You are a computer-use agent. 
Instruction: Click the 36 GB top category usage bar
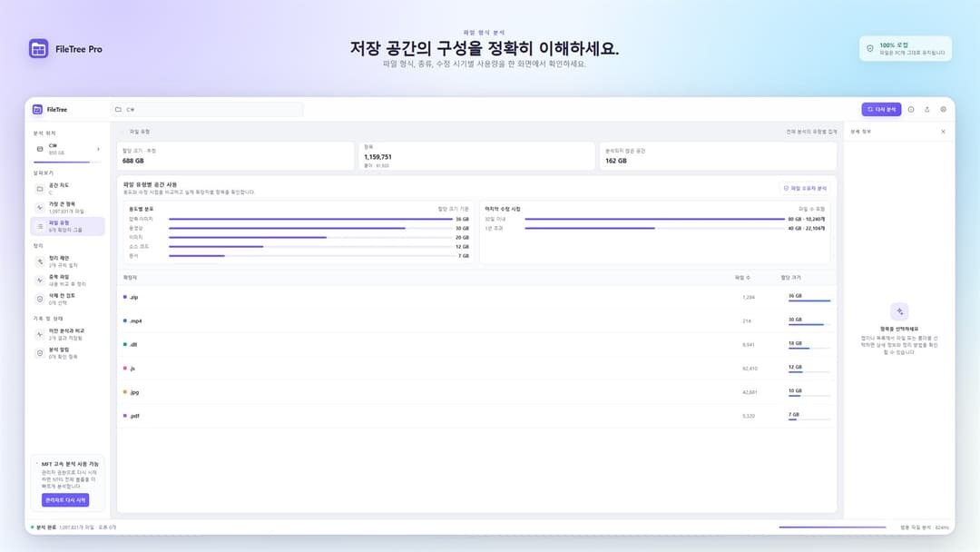point(310,220)
